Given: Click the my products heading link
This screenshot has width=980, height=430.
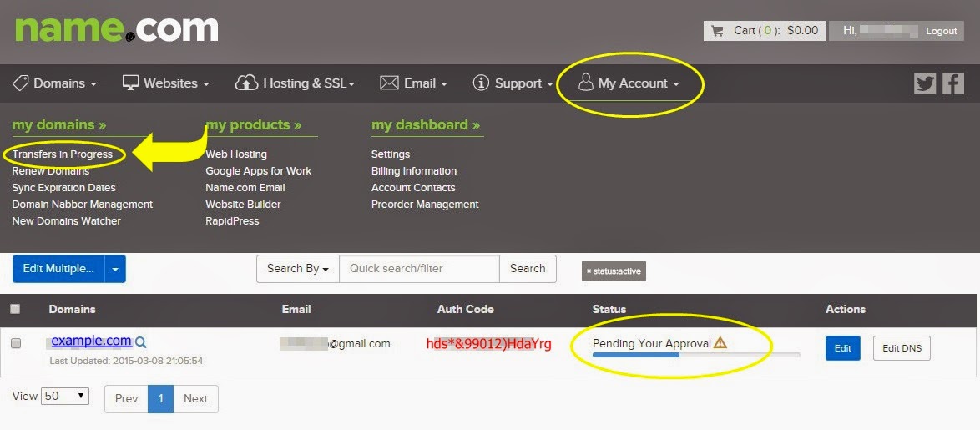Looking at the screenshot, I should coord(254,125).
